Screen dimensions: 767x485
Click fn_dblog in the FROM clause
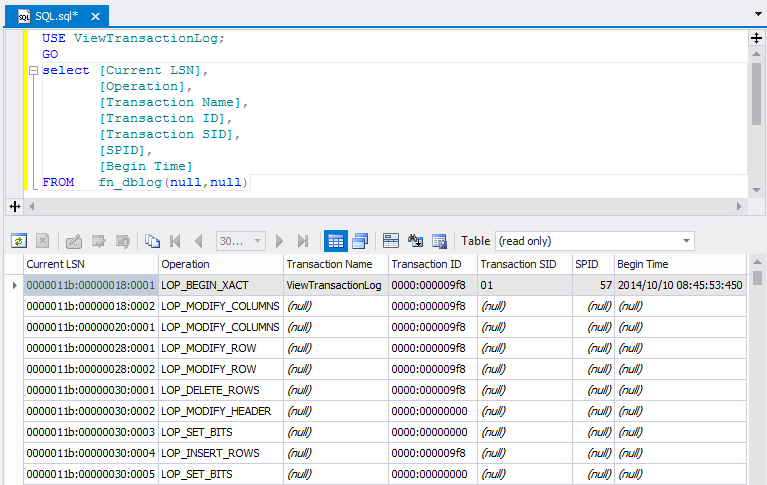click(x=130, y=183)
